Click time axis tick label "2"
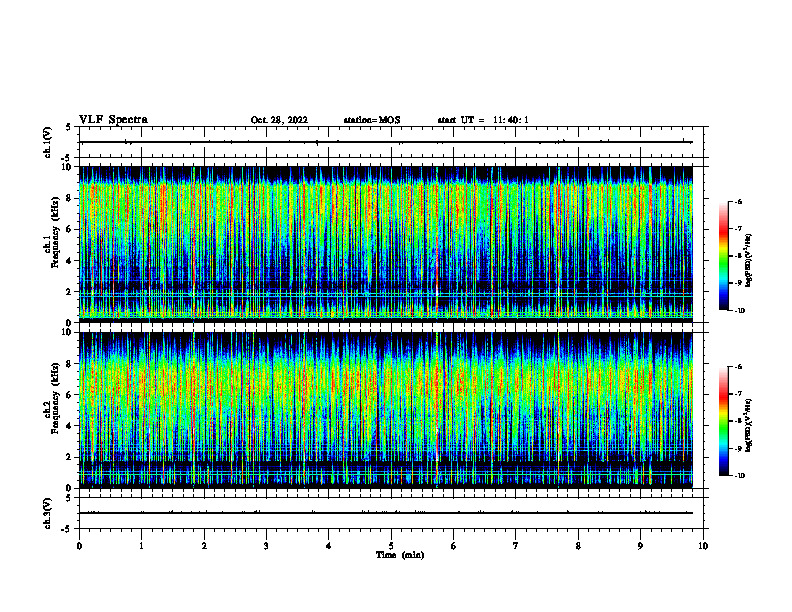The image size is (792, 612). pos(204,546)
